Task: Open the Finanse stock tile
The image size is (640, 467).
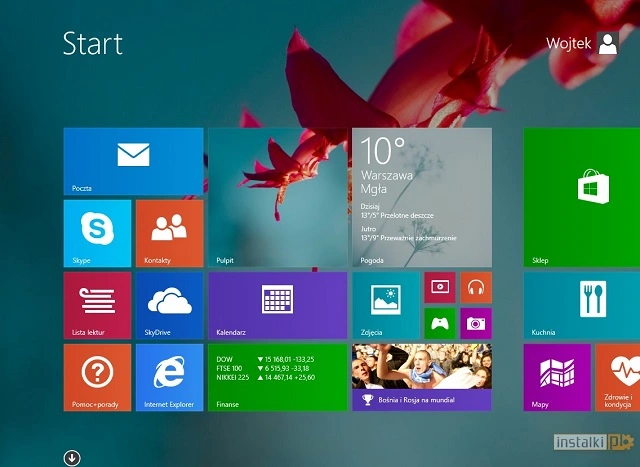Action: coord(278,378)
